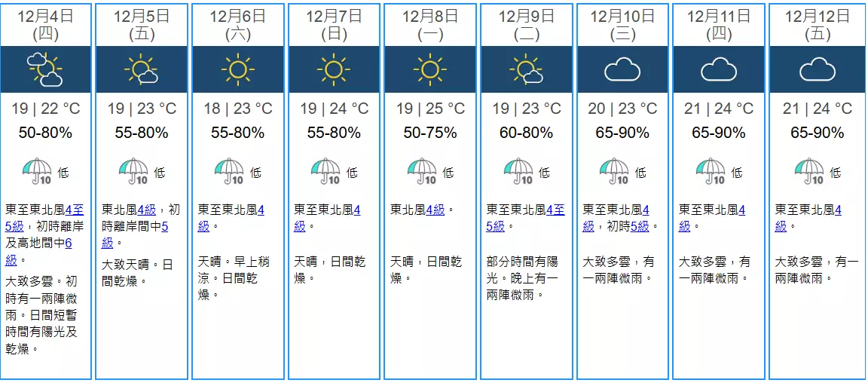Screen dimensions: 868x383
Task: Click the 19 | 25 °C temperature on 12月8日
Action: (430, 109)
